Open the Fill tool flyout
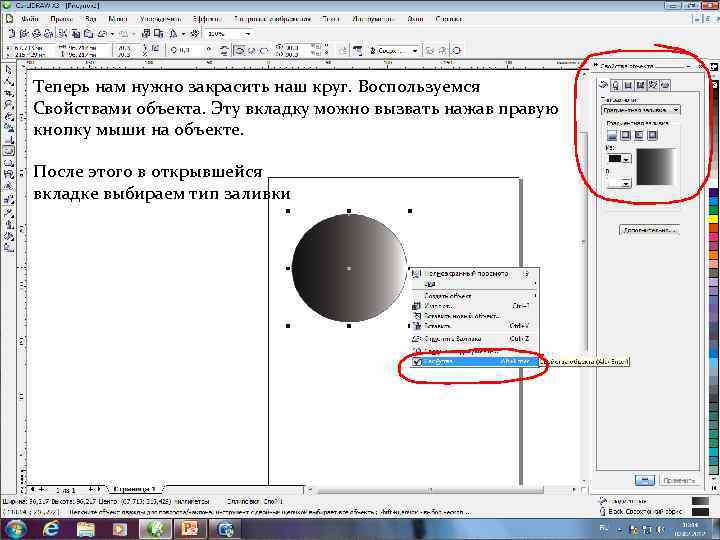The height and width of the screenshot is (540, 720). (9, 236)
